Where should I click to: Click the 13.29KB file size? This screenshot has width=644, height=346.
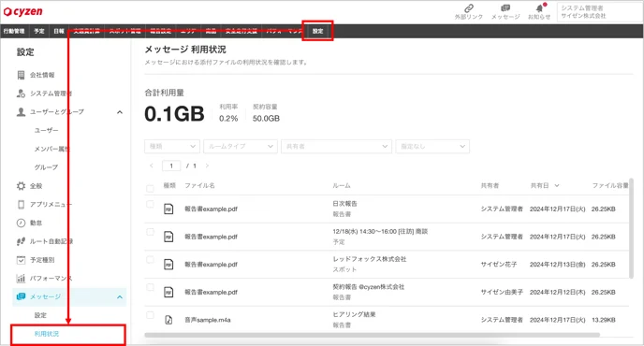tap(604, 320)
